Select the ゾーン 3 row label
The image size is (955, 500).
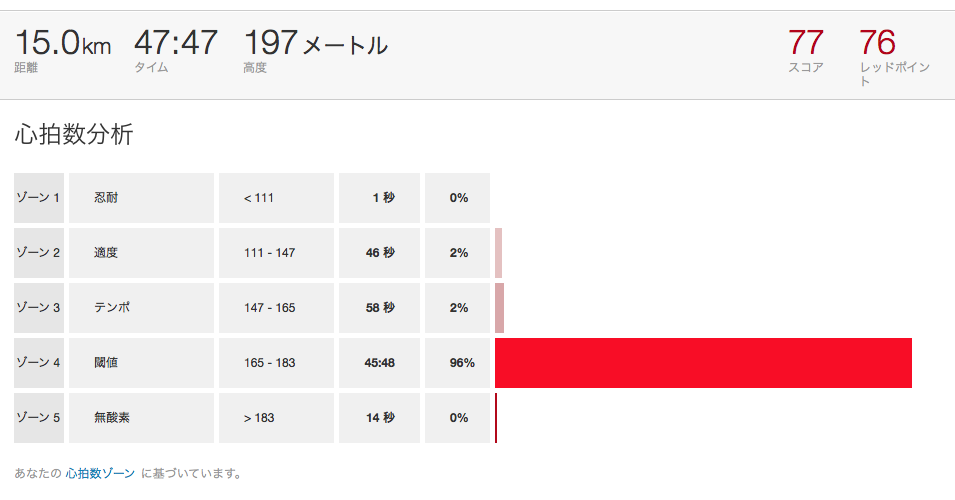point(39,308)
